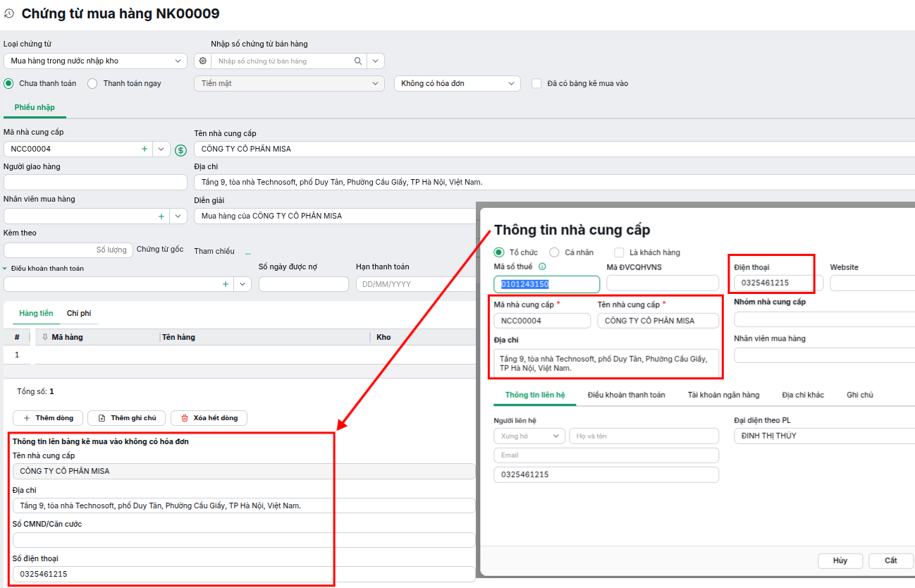Image resolution: width=915 pixels, height=588 pixels.
Task: Click the Thêm dòng button
Action: click(x=48, y=418)
